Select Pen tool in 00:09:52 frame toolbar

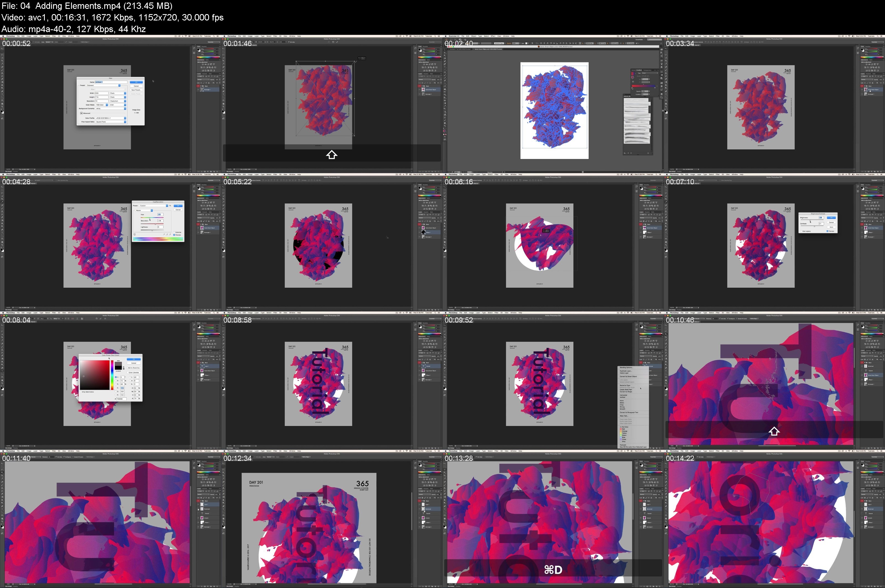tap(445, 368)
